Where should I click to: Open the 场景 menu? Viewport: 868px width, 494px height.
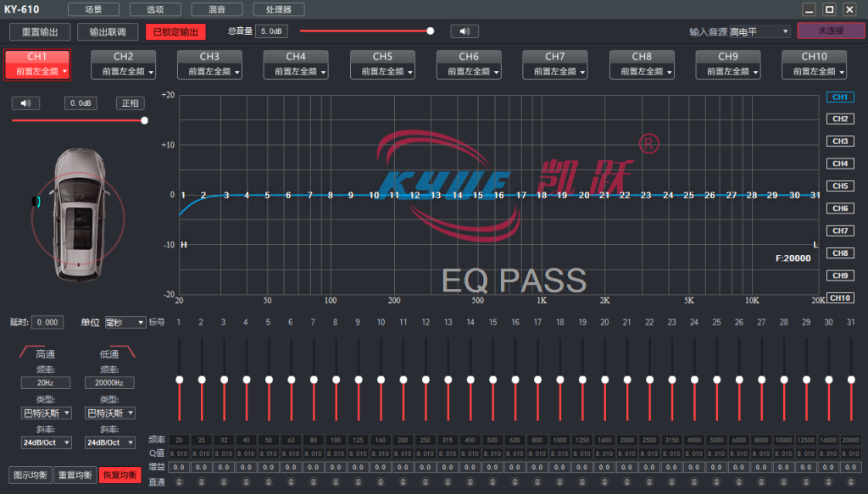pyautogui.click(x=93, y=9)
